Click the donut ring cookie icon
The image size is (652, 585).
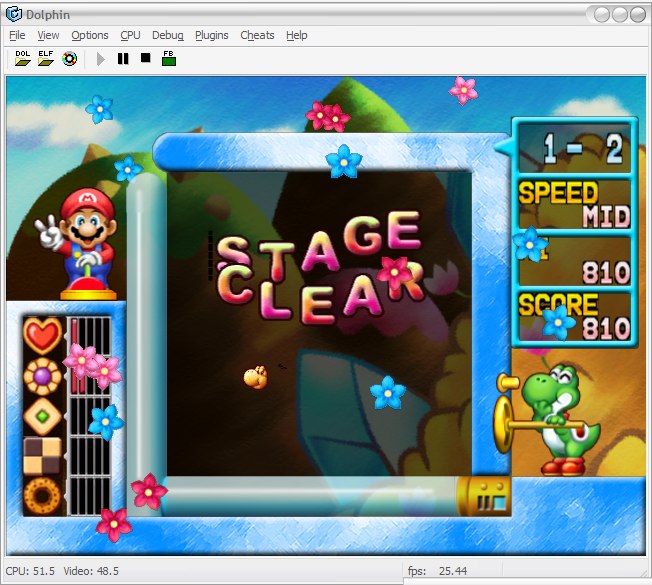42,496
